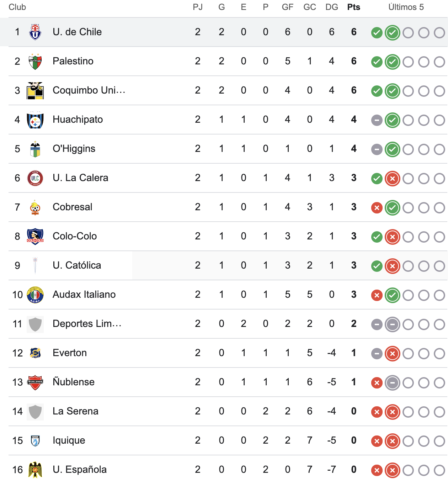Click the Ñublense club crest
Screen dimensions: 448x481
[x=34, y=382]
